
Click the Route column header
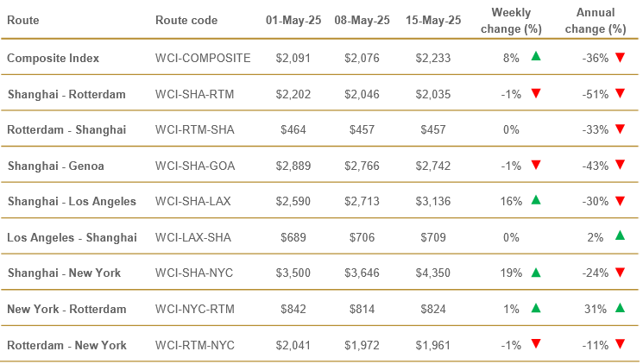click(23, 20)
